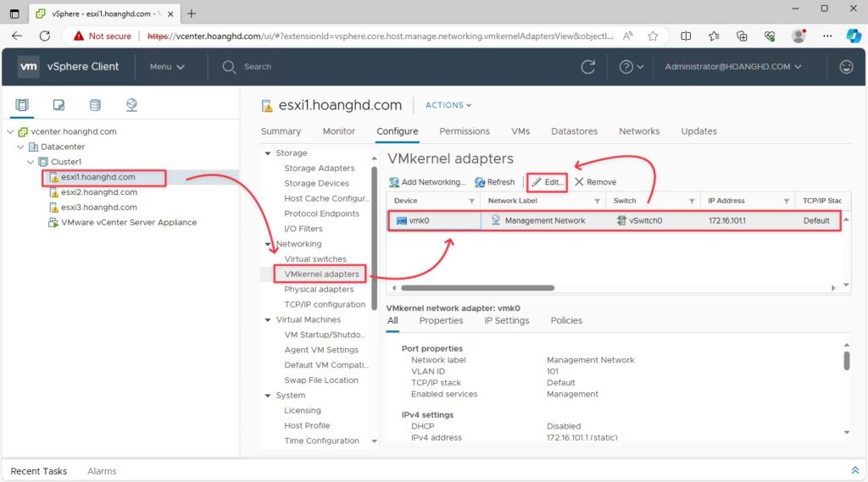
Task: Click the search magnifier icon
Action: [x=229, y=67]
